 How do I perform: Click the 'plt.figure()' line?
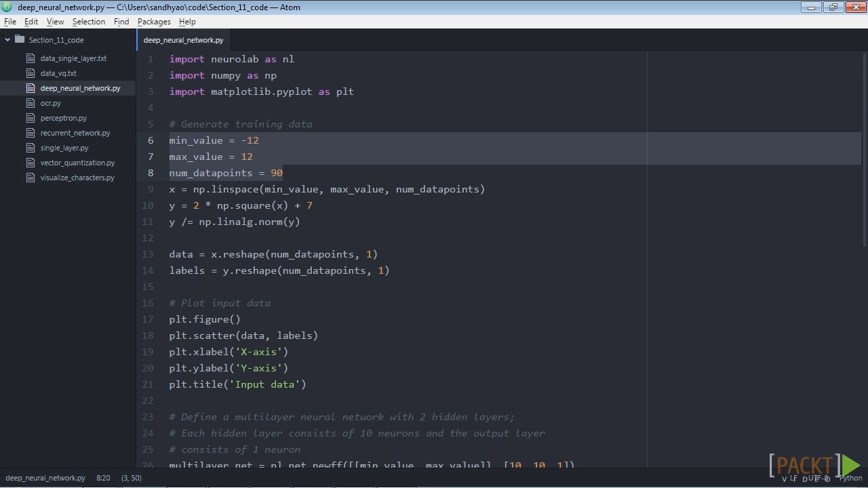click(205, 319)
